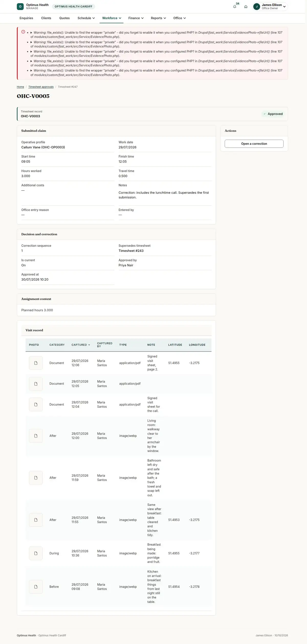Expand the first PHP warning disclosure triangle
Image resolution: width=307 pixels, height=644 pixels.
point(31,33)
